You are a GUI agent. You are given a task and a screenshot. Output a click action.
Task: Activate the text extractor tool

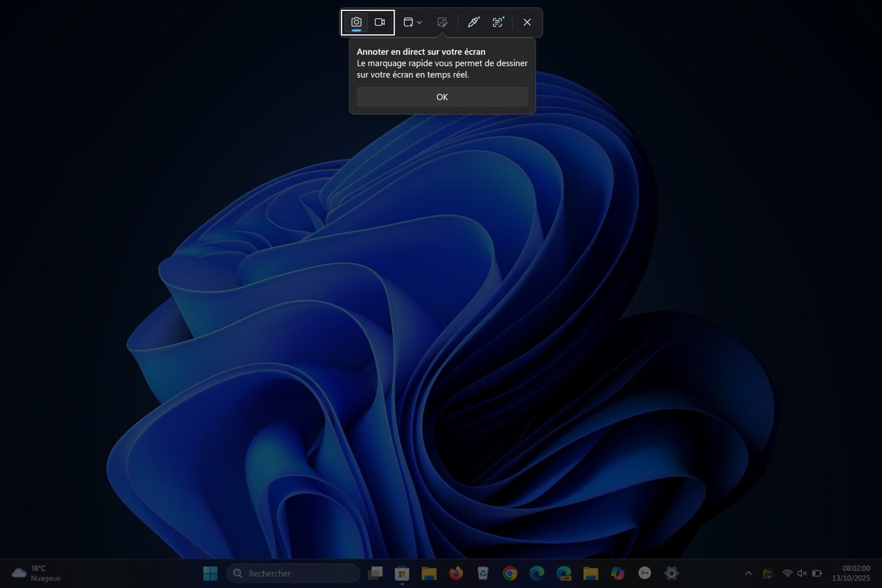pyautogui.click(x=498, y=23)
